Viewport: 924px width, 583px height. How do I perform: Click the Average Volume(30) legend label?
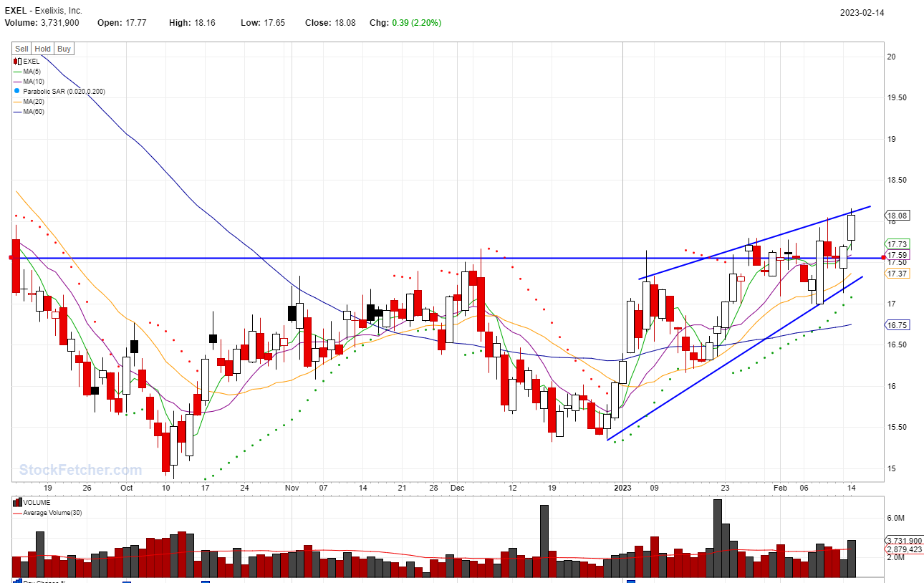point(53,513)
